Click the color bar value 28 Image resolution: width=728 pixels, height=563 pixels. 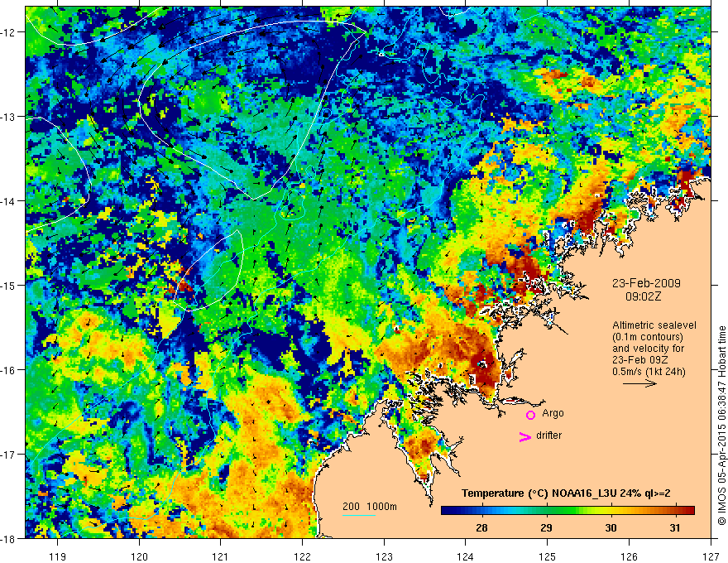pos(482,527)
